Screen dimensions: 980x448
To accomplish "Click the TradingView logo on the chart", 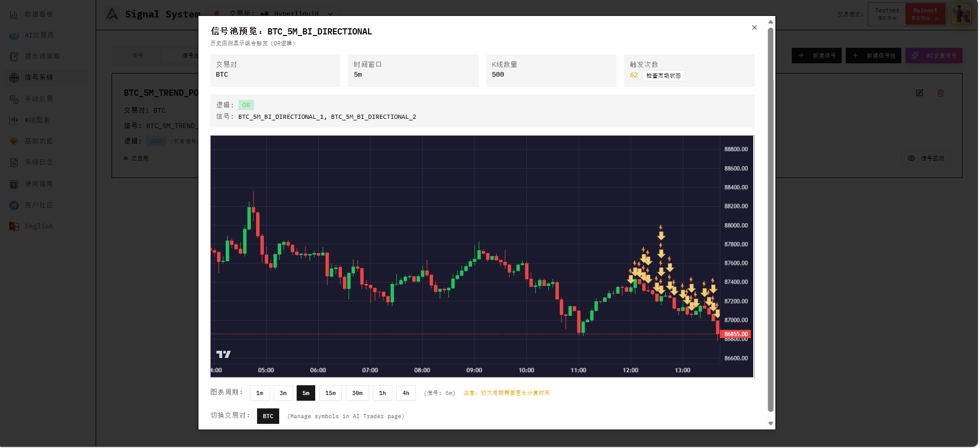I will click(223, 354).
